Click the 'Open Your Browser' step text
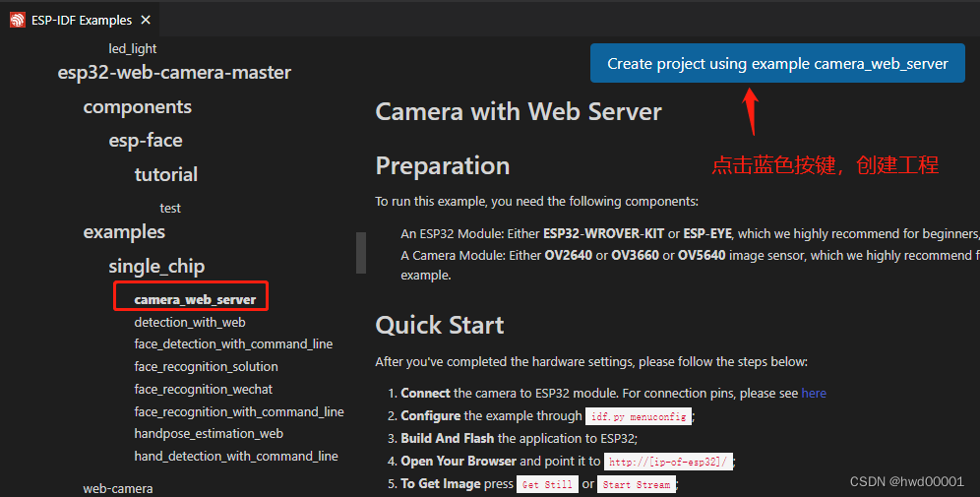980x497 pixels. click(x=459, y=462)
